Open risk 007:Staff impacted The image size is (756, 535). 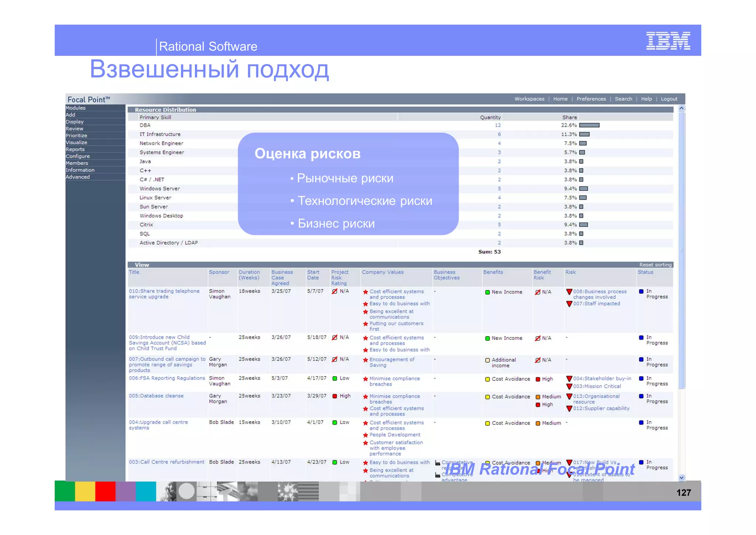coord(597,304)
